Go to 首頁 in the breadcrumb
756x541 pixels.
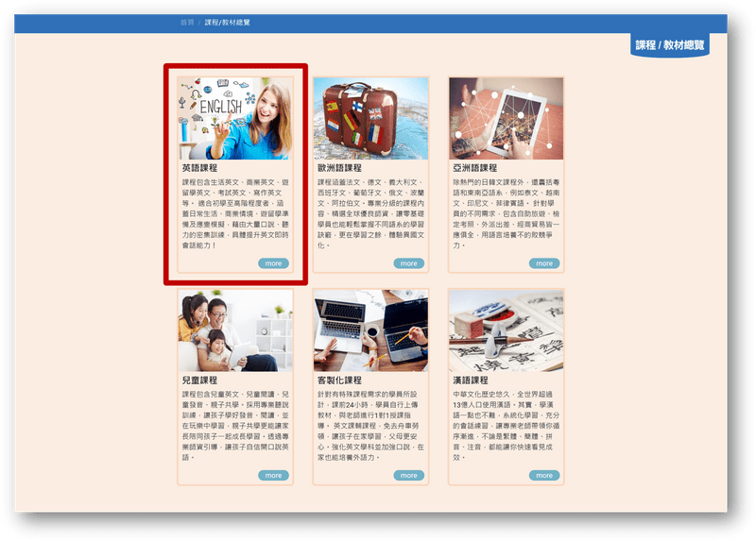pyautogui.click(x=187, y=23)
